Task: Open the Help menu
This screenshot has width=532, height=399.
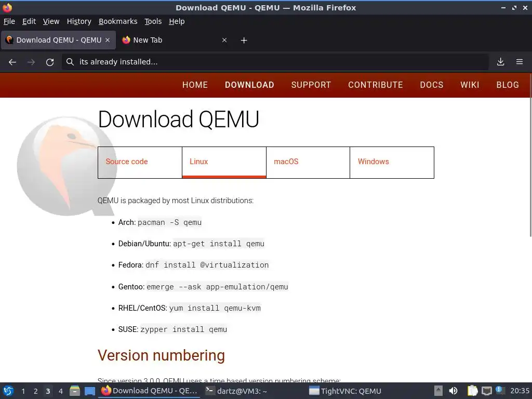Action: [177, 21]
